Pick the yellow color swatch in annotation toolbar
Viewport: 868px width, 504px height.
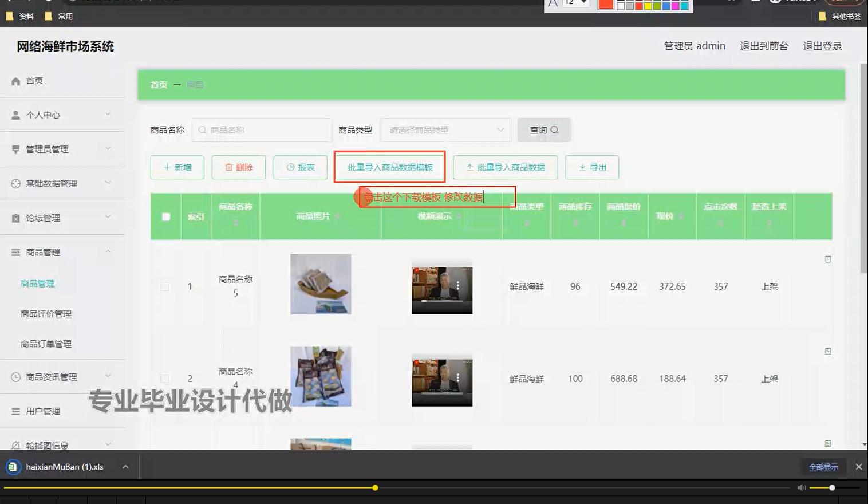coord(648,6)
